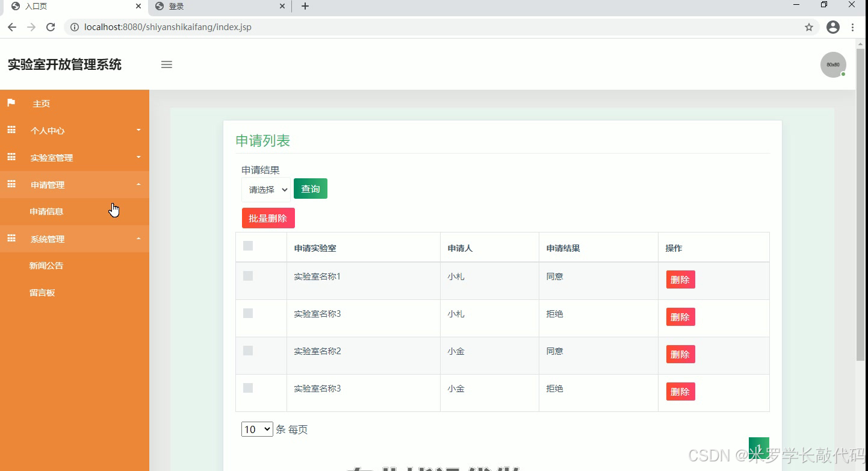Click the grid icon beside 系统管理

click(x=11, y=239)
